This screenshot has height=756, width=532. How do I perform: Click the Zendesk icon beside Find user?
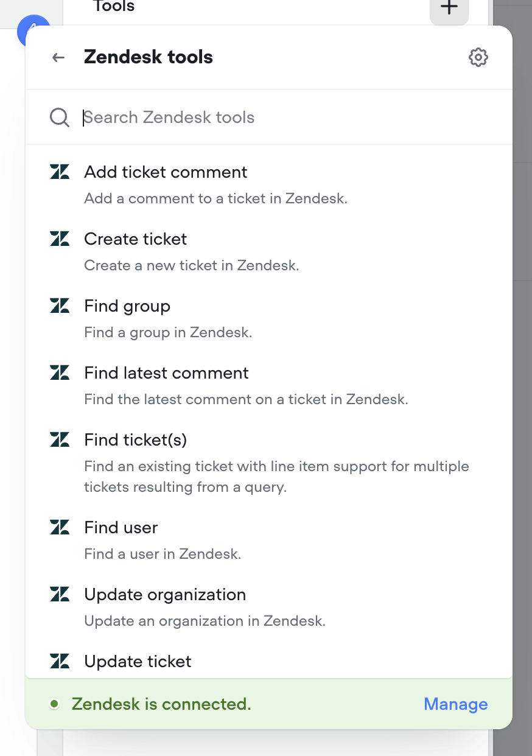point(59,527)
